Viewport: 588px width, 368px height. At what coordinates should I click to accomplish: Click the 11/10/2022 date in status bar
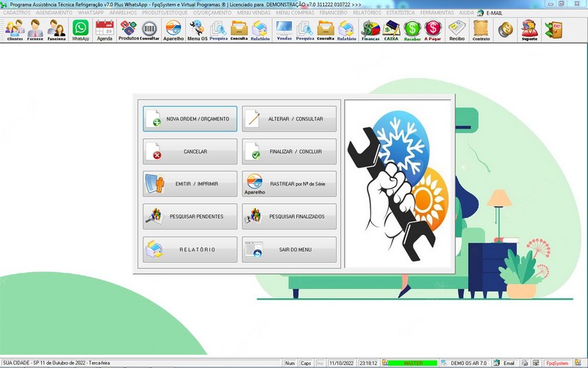[342, 363]
